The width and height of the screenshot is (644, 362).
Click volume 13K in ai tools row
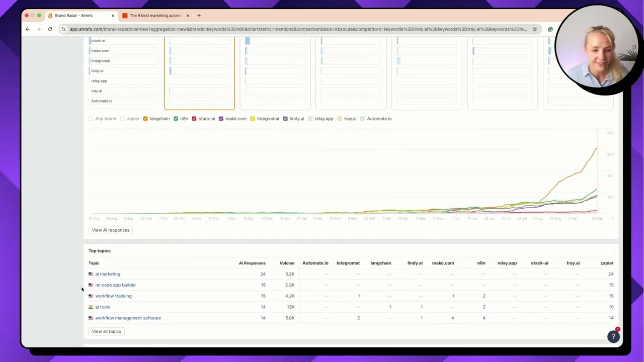pyautogui.click(x=290, y=307)
